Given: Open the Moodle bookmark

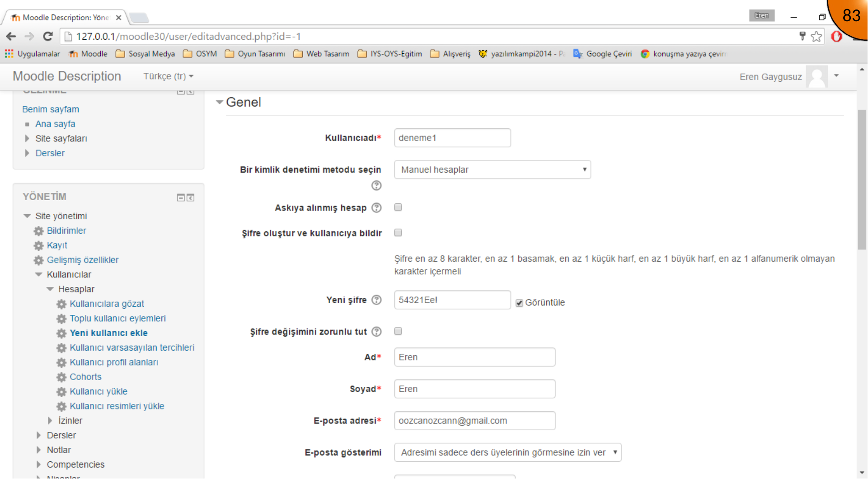Looking at the screenshot, I should click(x=88, y=54).
